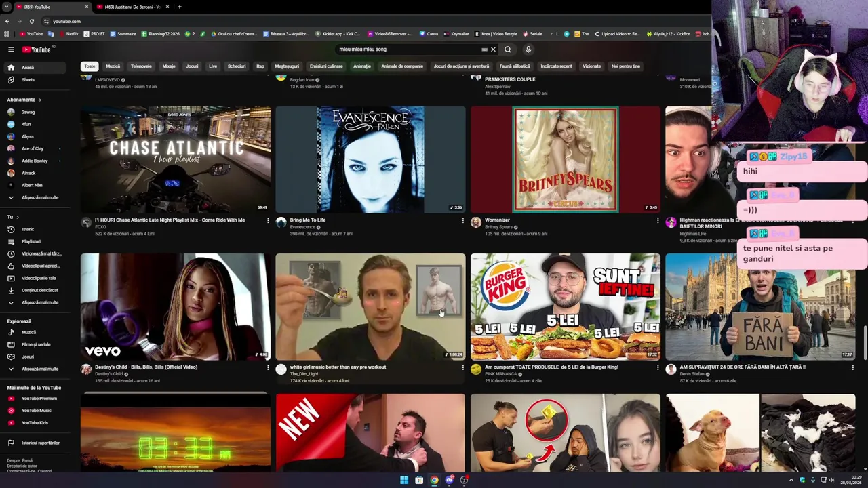Select the 'Rap' filter chip
This screenshot has width=868, height=488.
(260, 66)
